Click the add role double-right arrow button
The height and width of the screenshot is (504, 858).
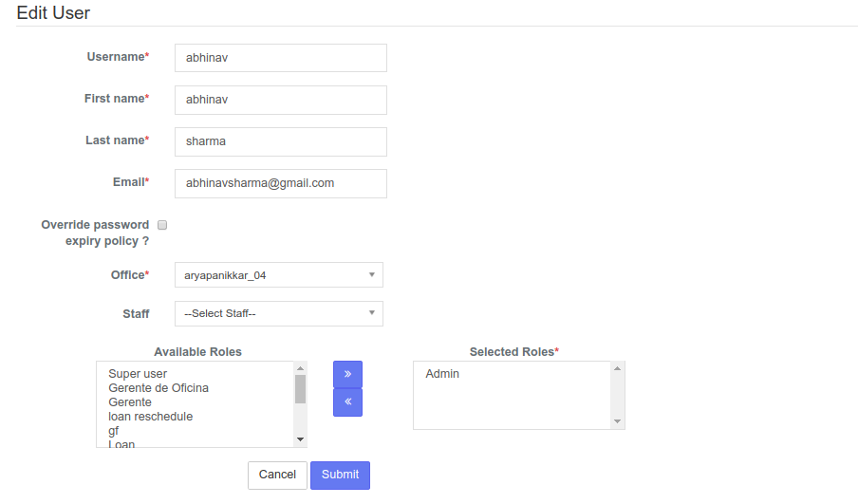[347, 374]
